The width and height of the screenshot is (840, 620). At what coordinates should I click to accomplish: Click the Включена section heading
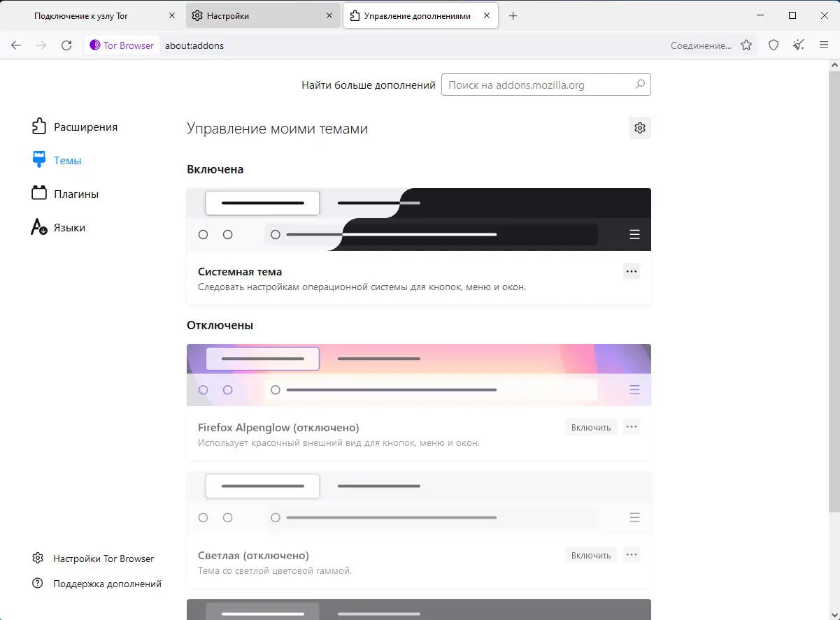point(215,169)
